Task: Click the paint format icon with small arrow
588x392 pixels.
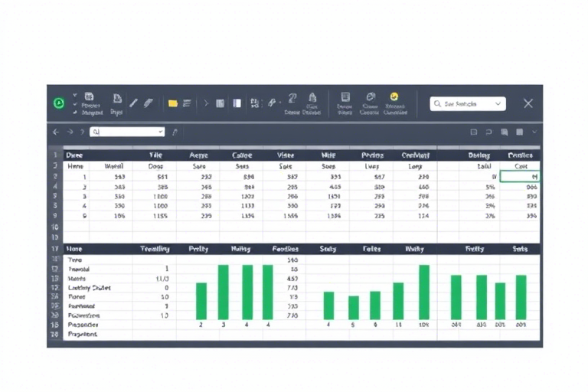Action: coord(273,103)
